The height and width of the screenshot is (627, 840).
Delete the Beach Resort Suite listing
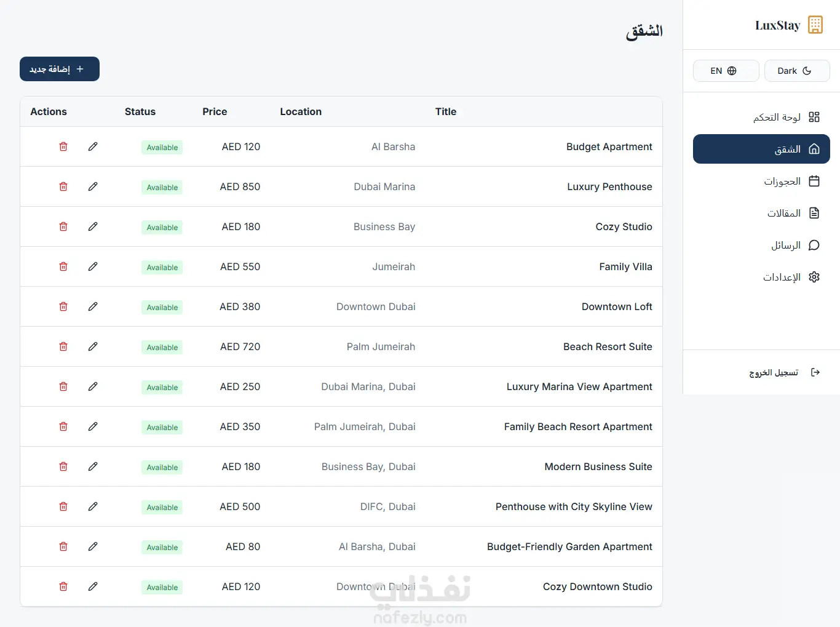pos(63,346)
